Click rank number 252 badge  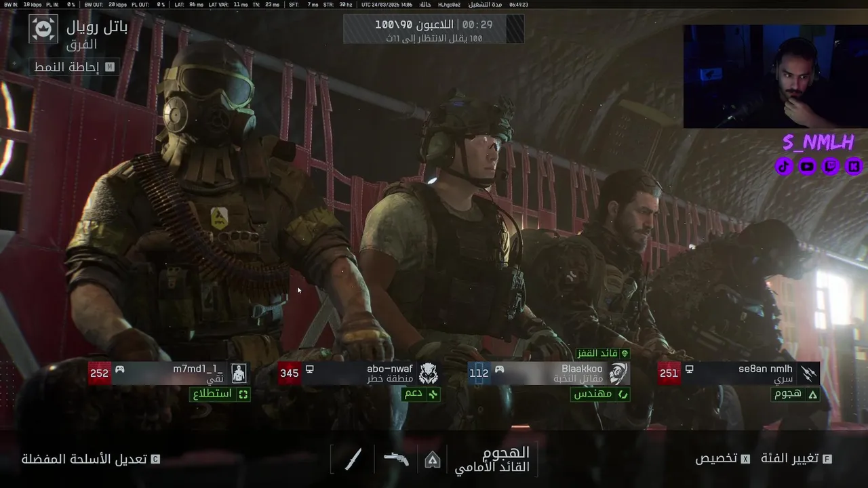pos(99,373)
